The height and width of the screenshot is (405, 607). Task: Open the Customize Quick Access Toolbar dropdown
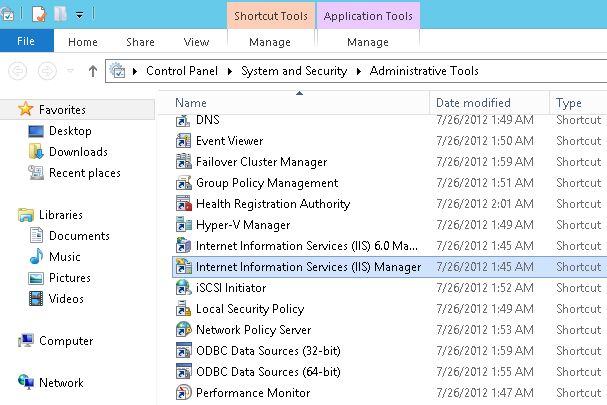tap(79, 15)
